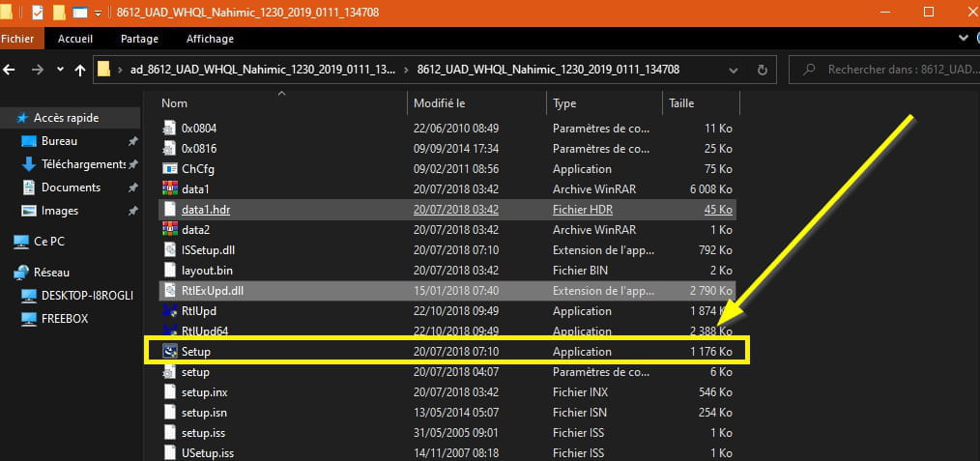This screenshot has width=980, height=461.
Task: Open the Partage ribbon tab
Action: (x=139, y=39)
